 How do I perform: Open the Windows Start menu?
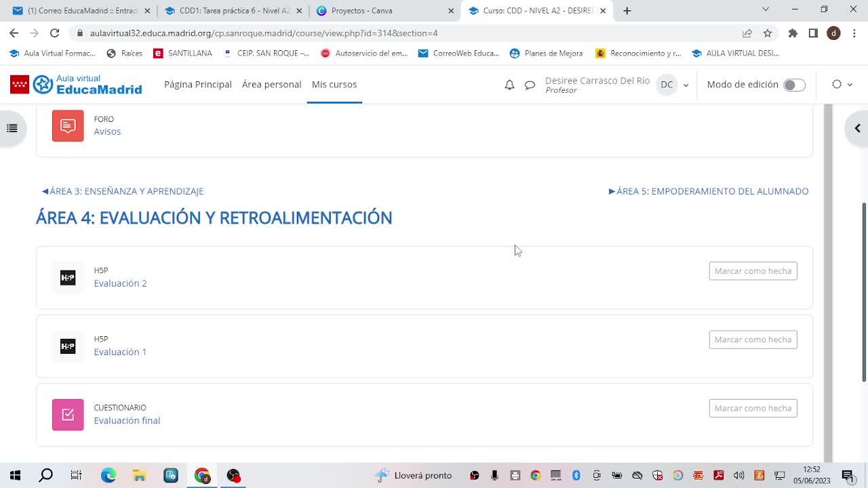click(15, 475)
